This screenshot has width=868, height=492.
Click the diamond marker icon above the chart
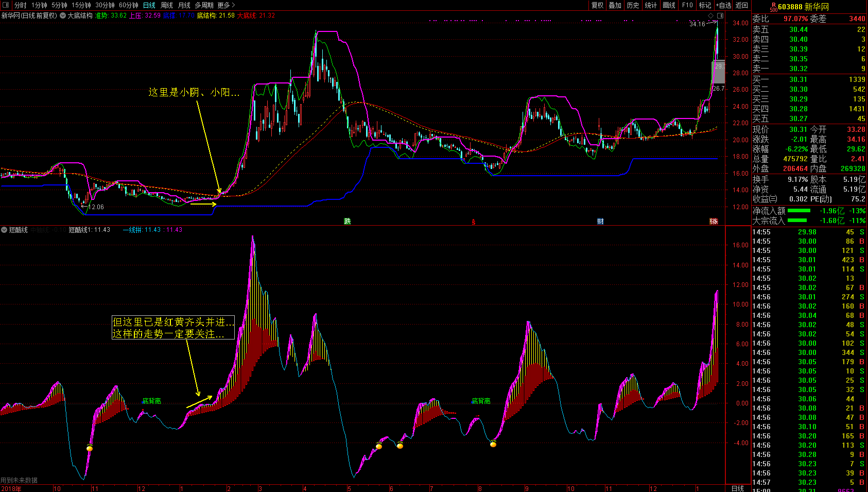click(711, 16)
